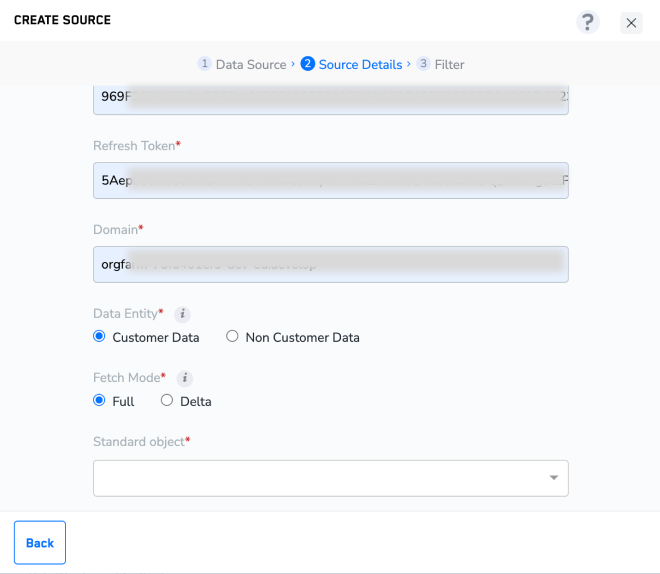Choose Full fetch mode
This screenshot has height=574, width=660.
pos(99,401)
